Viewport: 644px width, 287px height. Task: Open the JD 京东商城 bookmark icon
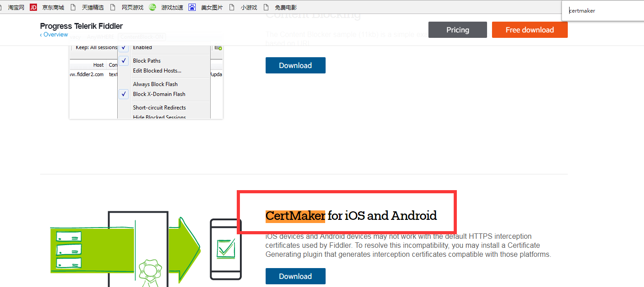point(33,7)
